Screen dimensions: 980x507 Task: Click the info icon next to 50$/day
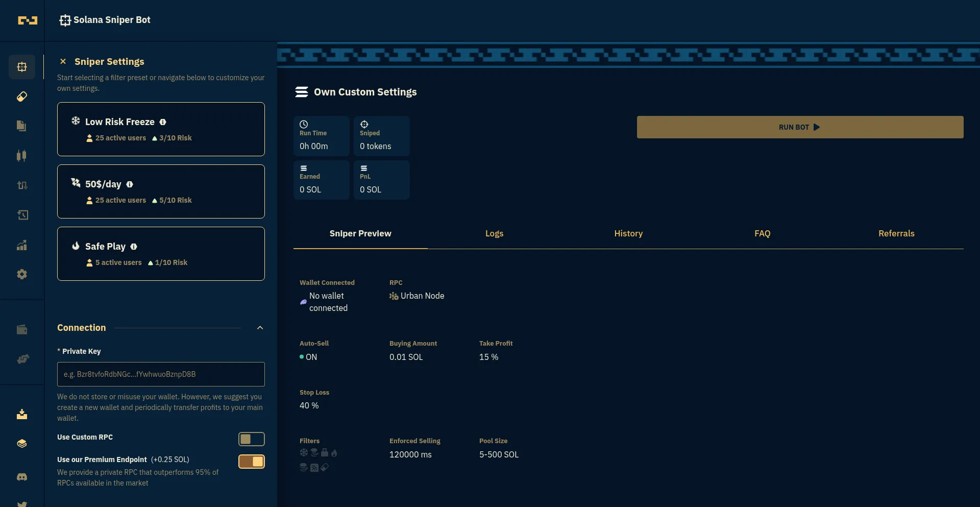tap(130, 184)
